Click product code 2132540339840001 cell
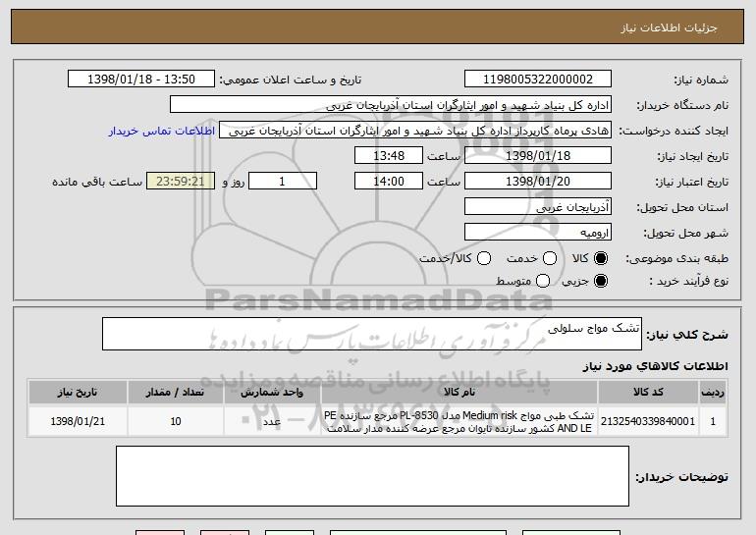 648,421
